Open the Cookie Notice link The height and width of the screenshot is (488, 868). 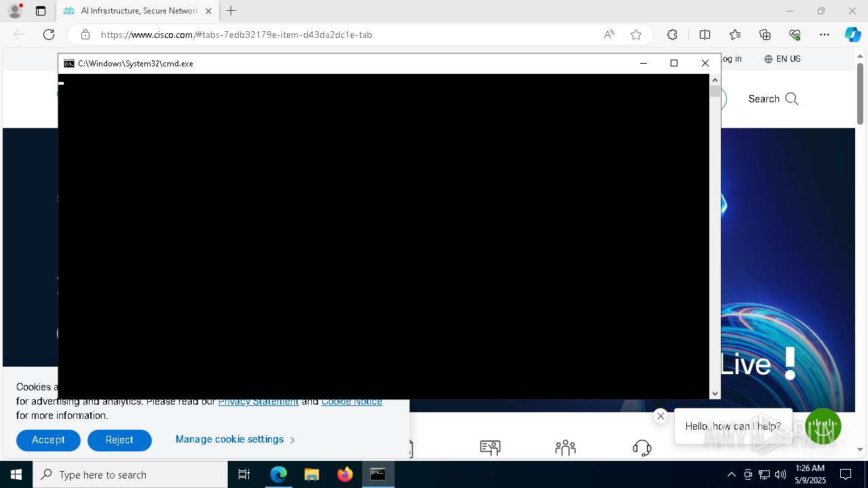352,401
